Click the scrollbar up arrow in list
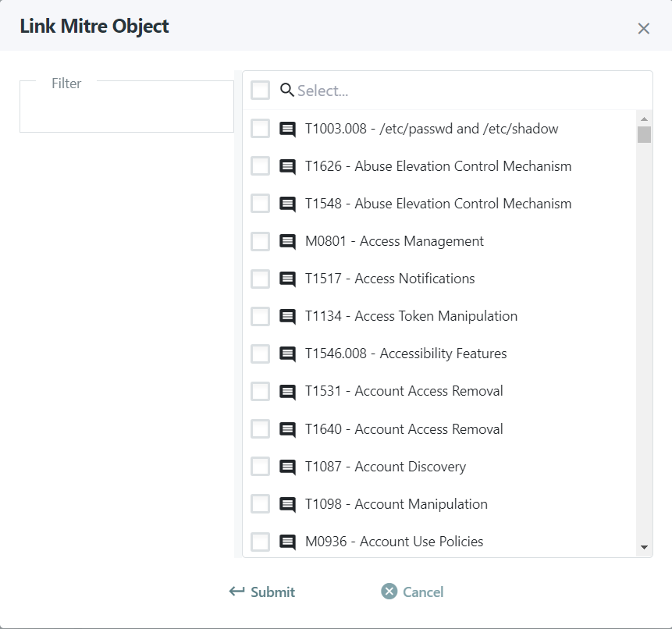The width and height of the screenshot is (672, 629). [x=644, y=119]
